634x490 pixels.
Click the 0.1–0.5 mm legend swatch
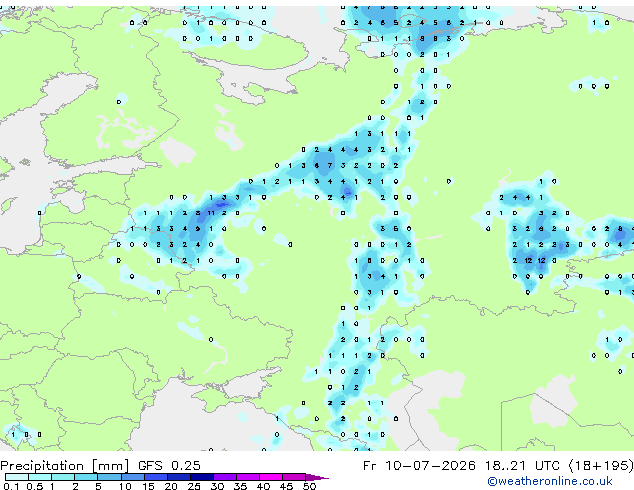coord(17,477)
